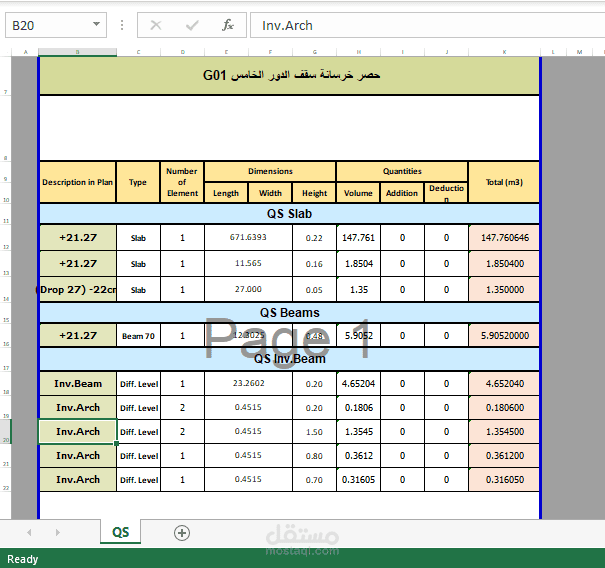The height and width of the screenshot is (568, 605).
Task: Select cell with total 4.652040
Action: point(504,384)
